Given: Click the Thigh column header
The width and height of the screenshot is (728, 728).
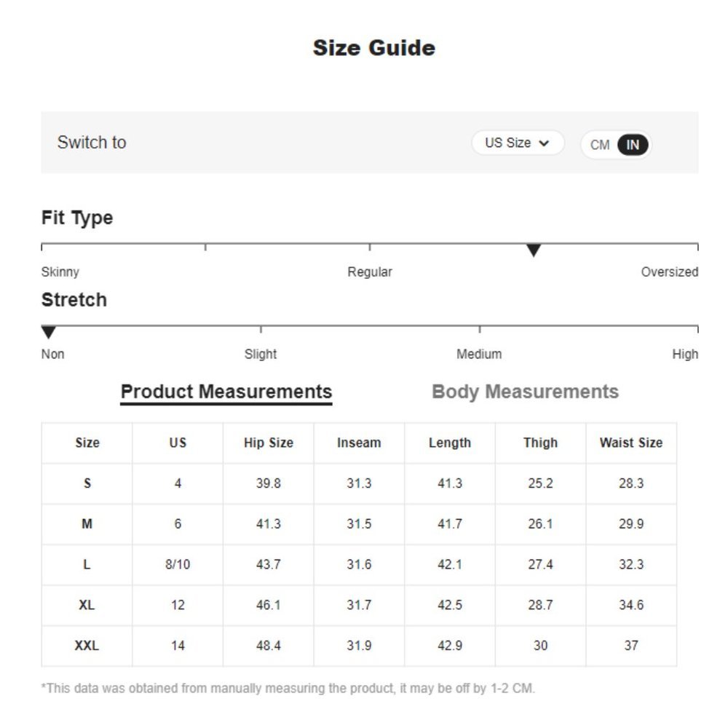Looking at the screenshot, I should [x=540, y=443].
